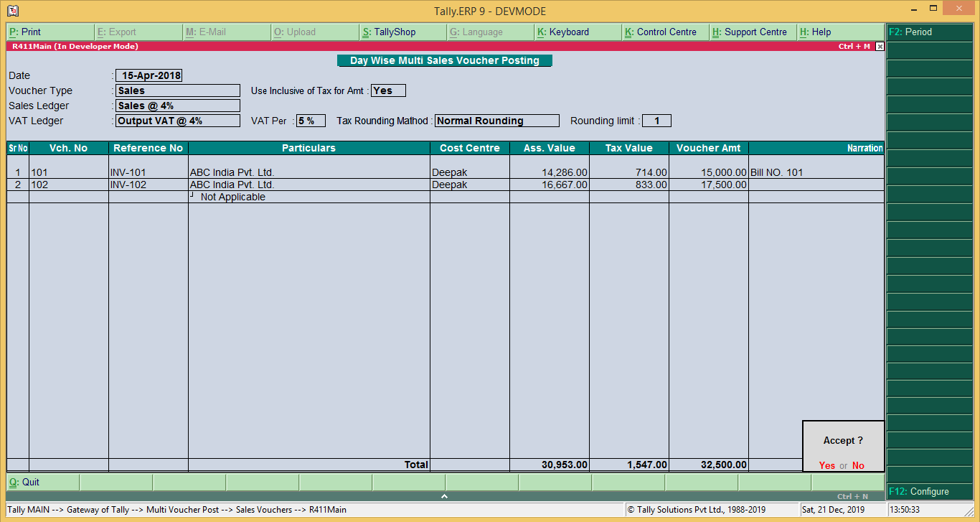Open F12: Configure

tap(929, 491)
